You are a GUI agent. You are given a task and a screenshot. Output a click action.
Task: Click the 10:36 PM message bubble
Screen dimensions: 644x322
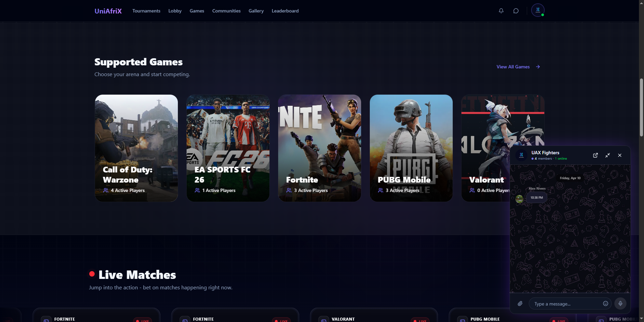tap(537, 198)
